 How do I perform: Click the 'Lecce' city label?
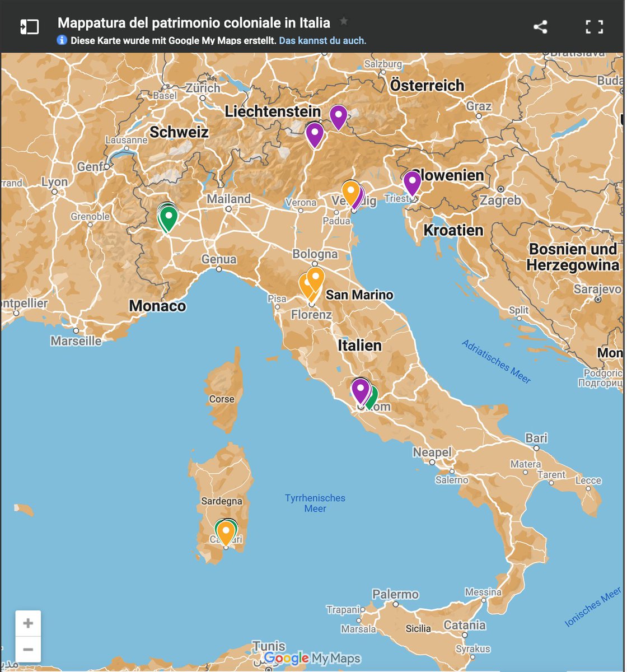point(588,480)
